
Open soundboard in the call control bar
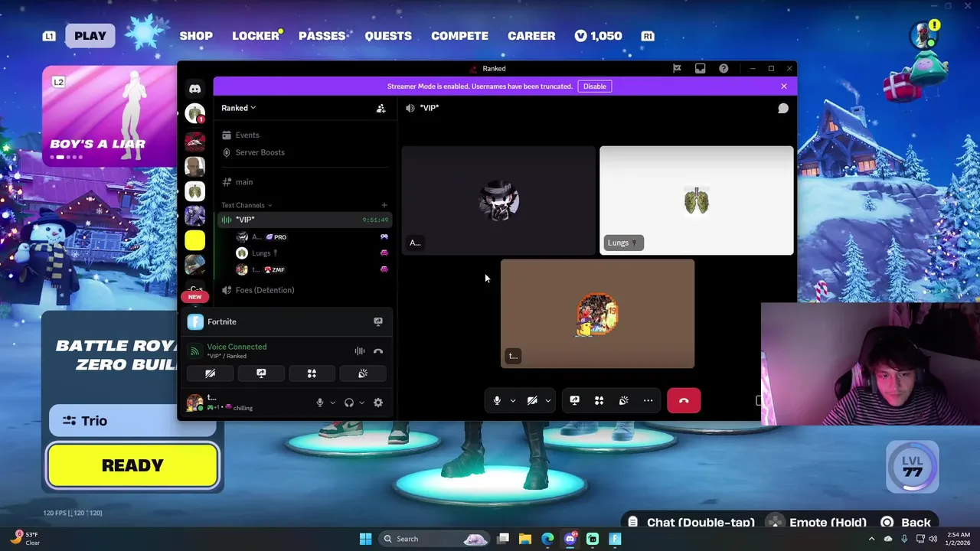point(624,400)
